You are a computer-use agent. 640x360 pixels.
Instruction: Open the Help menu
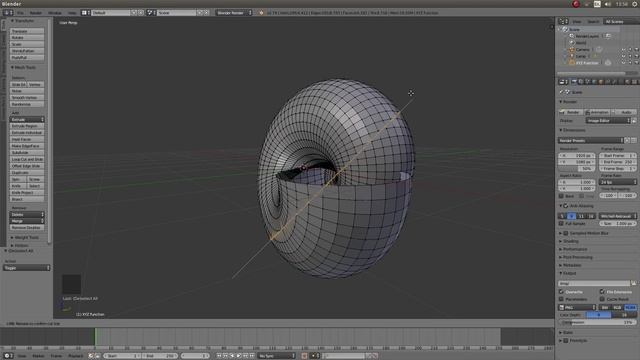(72, 13)
